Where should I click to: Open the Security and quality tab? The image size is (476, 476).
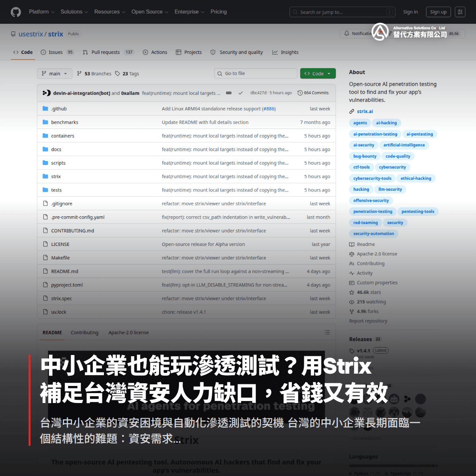pos(237,52)
